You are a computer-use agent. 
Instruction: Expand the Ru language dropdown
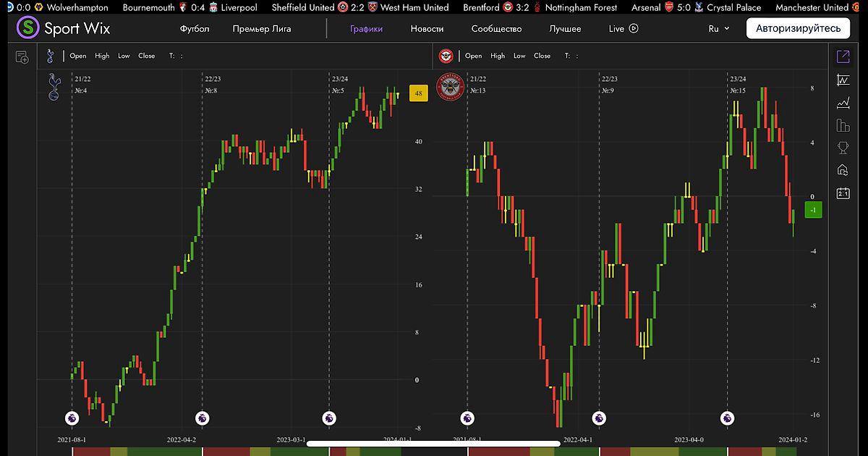point(718,29)
